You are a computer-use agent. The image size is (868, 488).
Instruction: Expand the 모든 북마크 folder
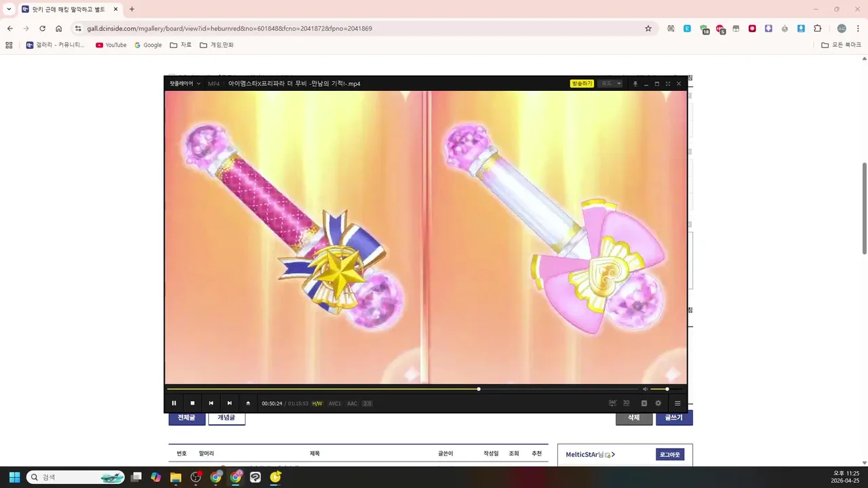[841, 45]
